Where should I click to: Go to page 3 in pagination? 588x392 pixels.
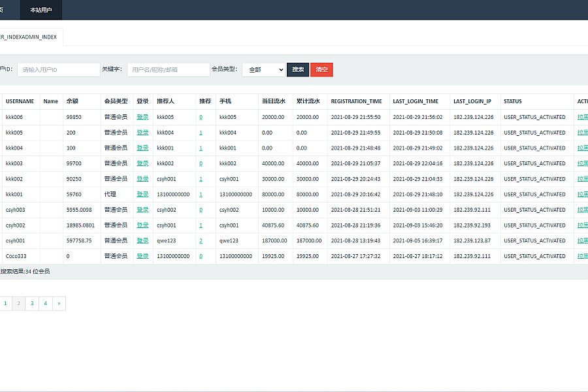tap(32, 303)
